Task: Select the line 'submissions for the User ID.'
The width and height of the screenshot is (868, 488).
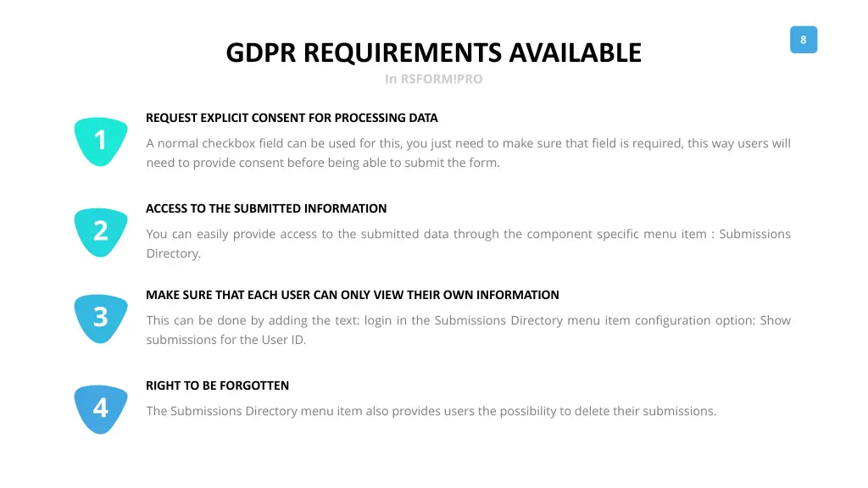Action: point(226,340)
